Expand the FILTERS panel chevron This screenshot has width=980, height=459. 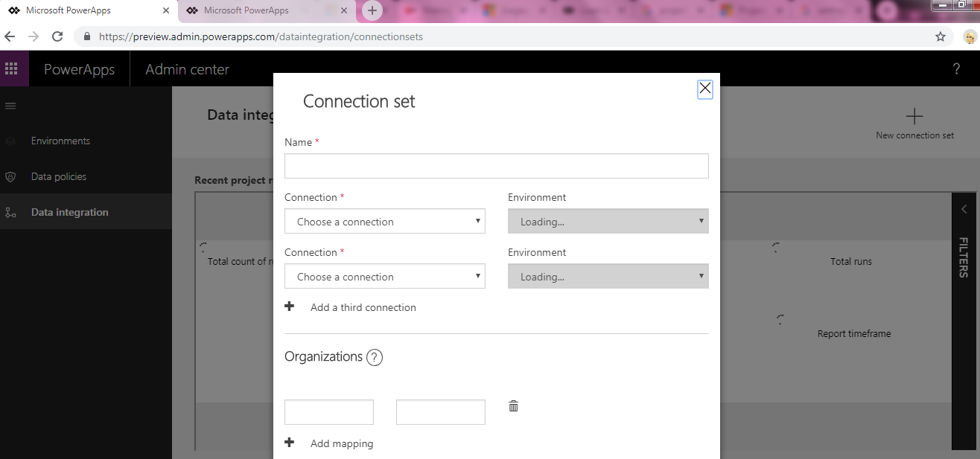point(964,209)
